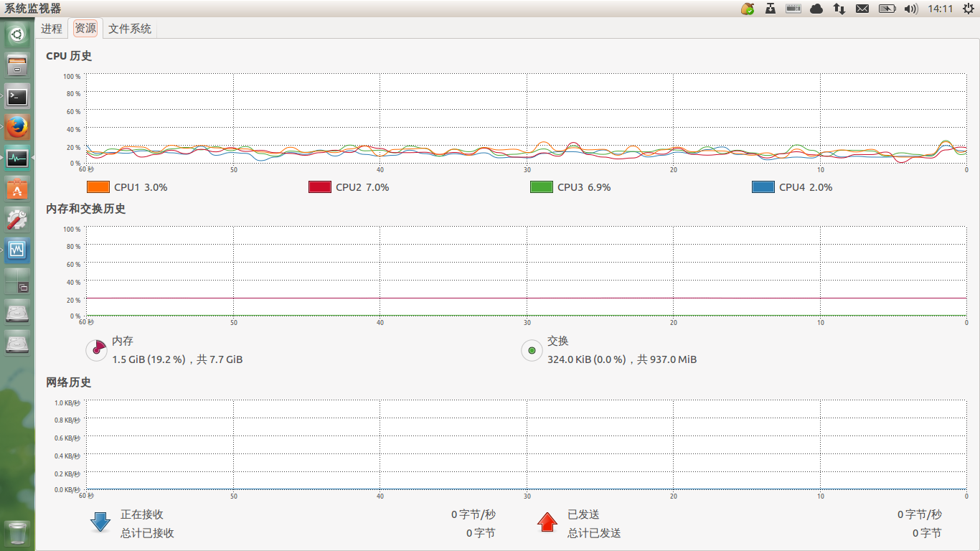Screen dimensions: 980x551
Task: Open the first disk drive launcher icon
Action: point(17,312)
